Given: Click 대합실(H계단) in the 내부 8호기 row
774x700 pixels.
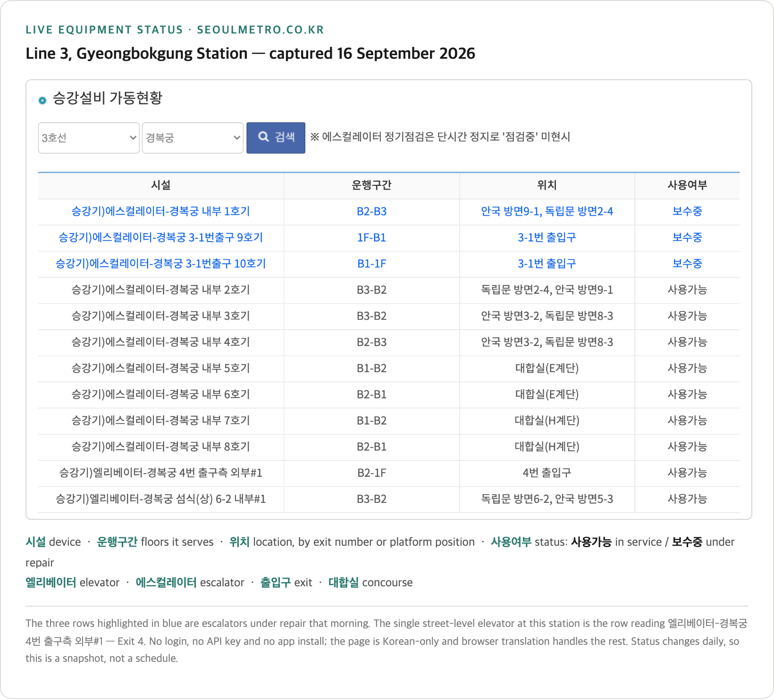Looking at the screenshot, I should click(547, 447).
